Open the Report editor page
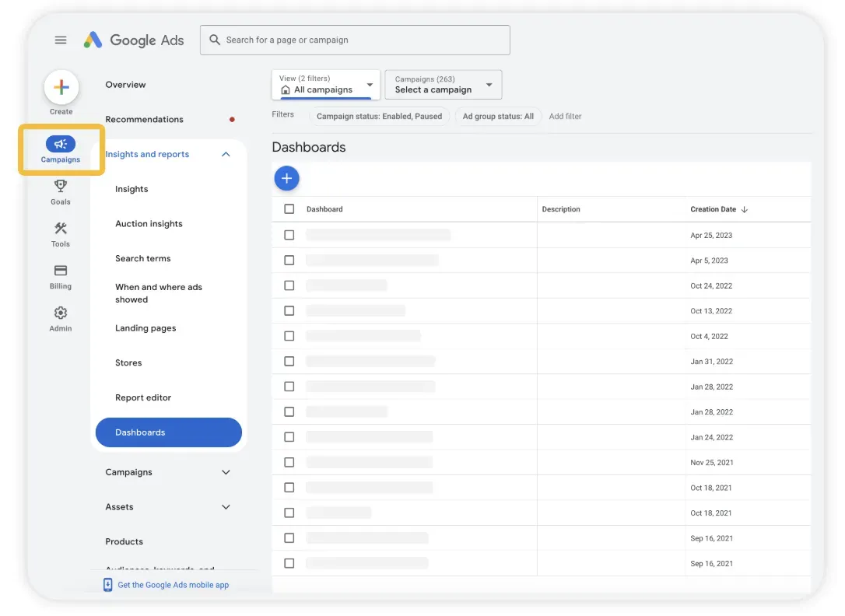 pyautogui.click(x=142, y=397)
